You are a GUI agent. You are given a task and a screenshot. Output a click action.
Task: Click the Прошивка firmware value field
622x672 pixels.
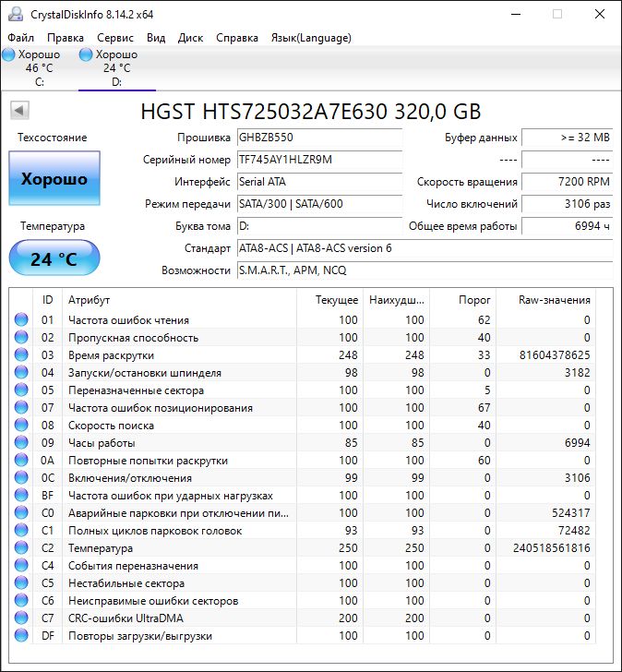318,138
